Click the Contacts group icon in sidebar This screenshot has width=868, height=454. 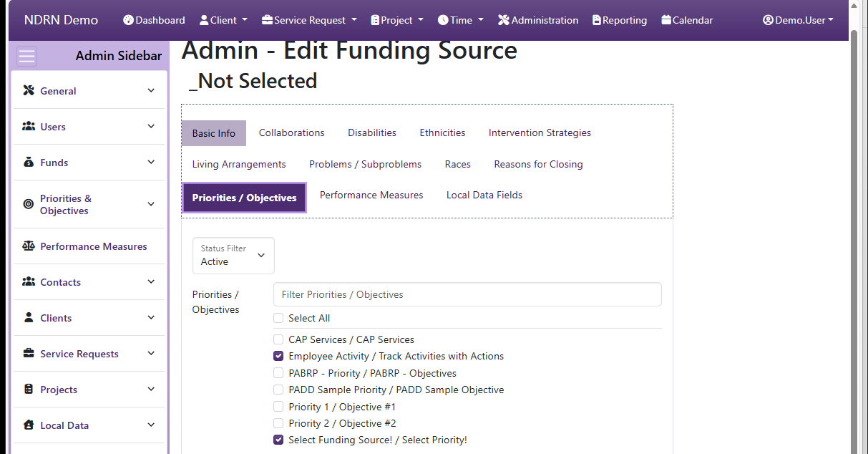29,282
